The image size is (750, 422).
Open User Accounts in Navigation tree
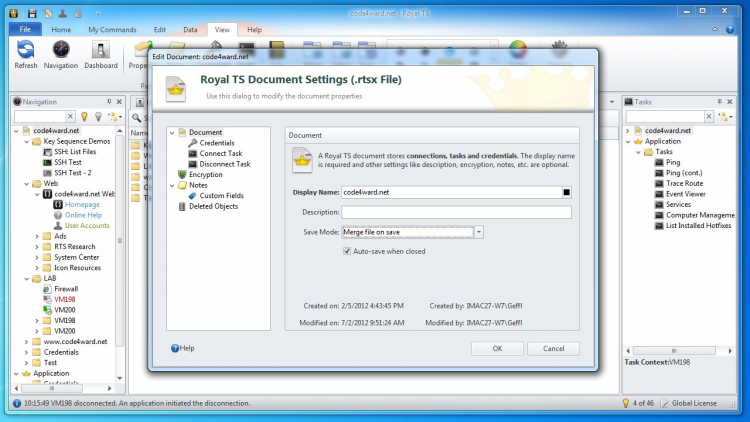87,225
